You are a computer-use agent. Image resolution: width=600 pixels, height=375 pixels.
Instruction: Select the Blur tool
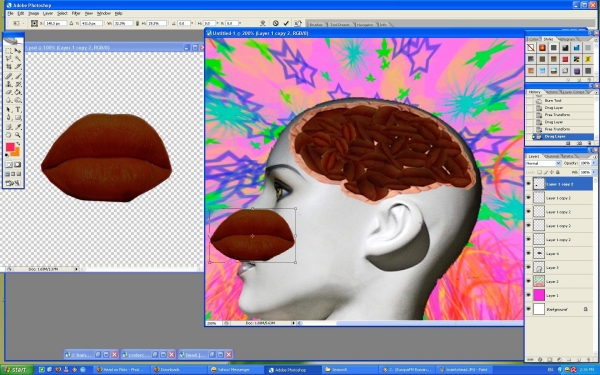[9, 100]
